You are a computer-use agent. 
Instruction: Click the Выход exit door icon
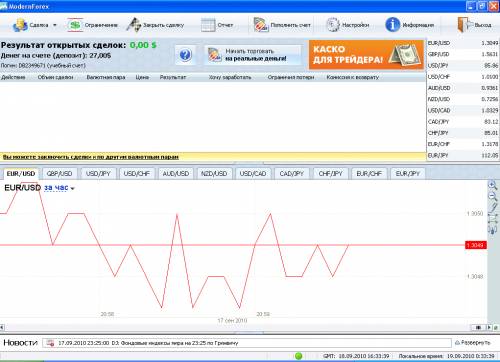point(463,25)
